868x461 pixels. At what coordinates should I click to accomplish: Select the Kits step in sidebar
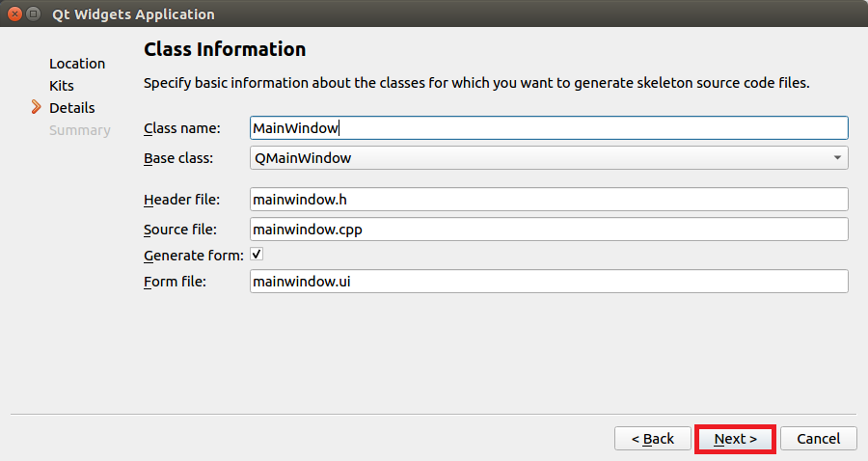click(x=62, y=86)
